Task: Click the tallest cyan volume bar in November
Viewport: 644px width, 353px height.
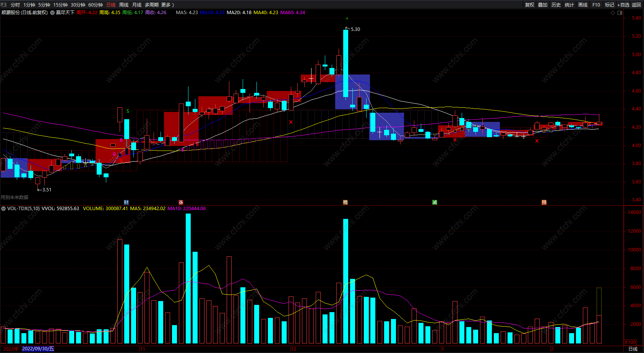Action: [x=188, y=279]
